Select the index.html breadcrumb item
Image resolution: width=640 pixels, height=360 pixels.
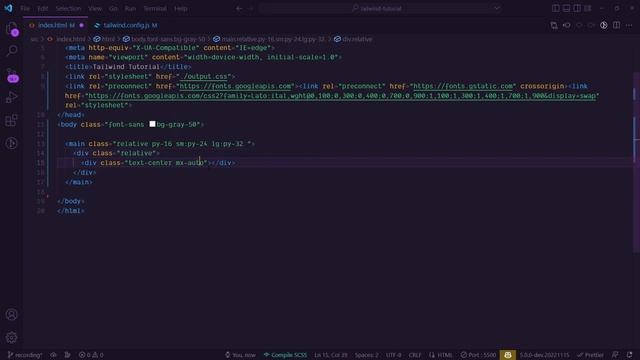click(x=70, y=39)
